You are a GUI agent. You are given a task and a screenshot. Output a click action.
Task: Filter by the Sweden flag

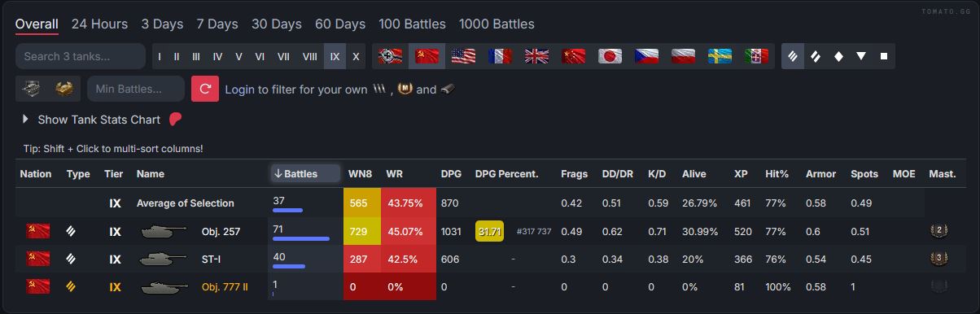(720, 56)
